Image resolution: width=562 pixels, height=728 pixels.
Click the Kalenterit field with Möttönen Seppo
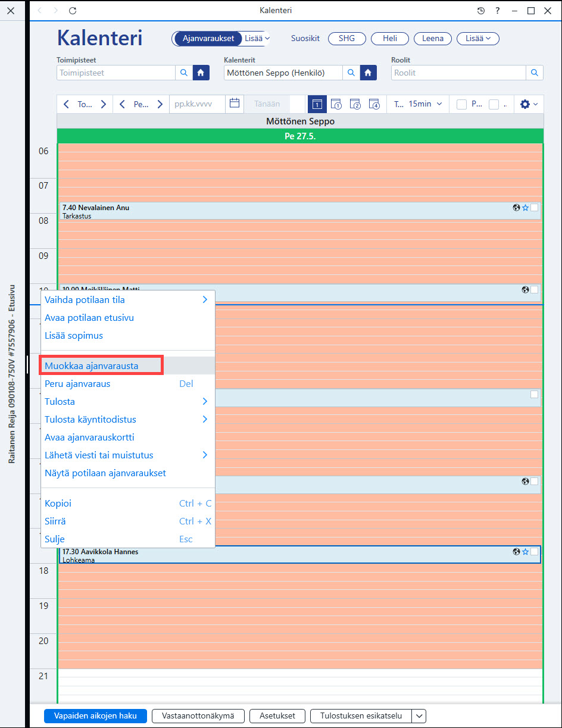pyautogui.click(x=283, y=73)
